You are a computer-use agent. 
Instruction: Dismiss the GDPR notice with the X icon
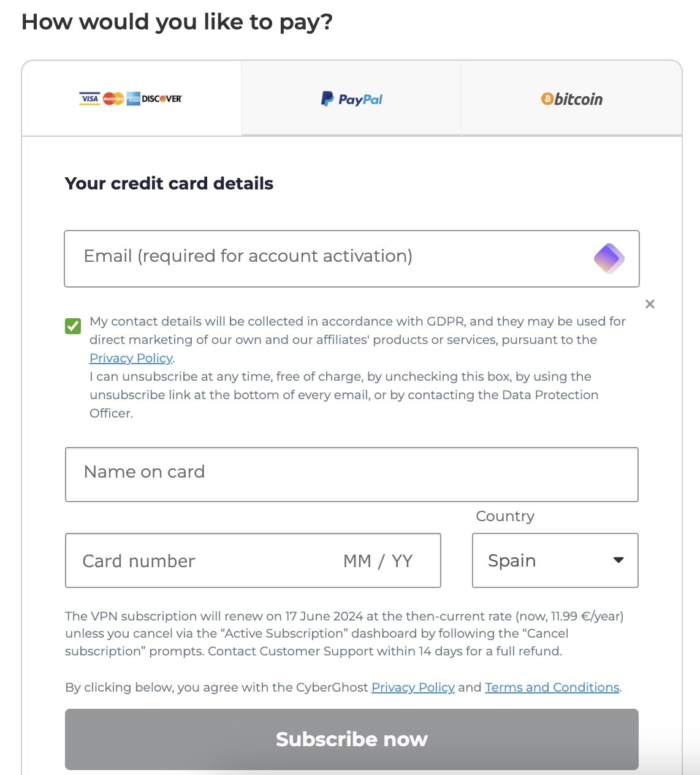[650, 304]
